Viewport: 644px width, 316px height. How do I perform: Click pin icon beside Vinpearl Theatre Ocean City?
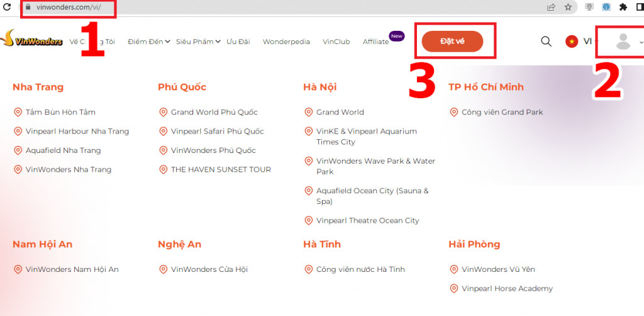[308, 221]
